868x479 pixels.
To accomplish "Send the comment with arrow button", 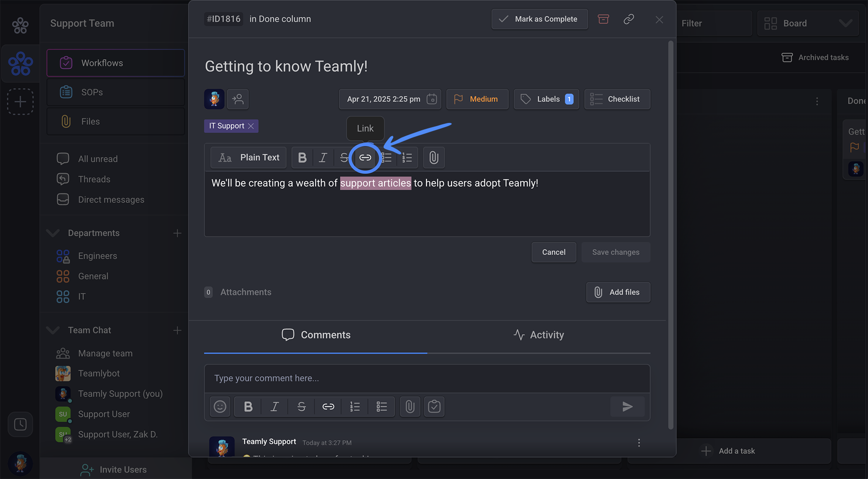I will pyautogui.click(x=627, y=407).
